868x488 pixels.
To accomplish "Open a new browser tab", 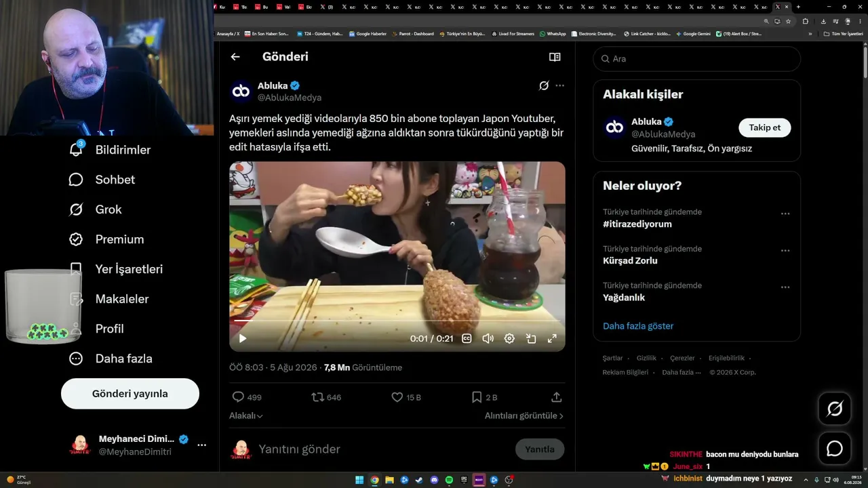I will tap(797, 7).
